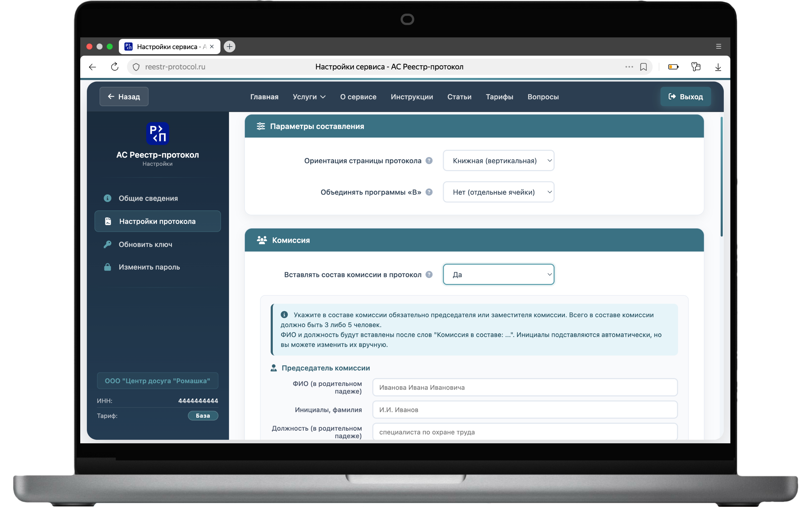Open Ориентация страницы протокола dropdown
This screenshot has height=507, width=812.
pos(498,161)
